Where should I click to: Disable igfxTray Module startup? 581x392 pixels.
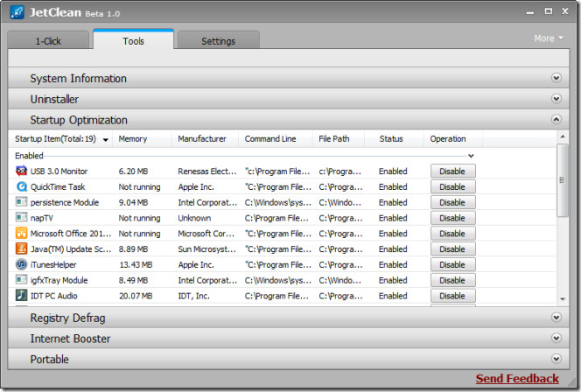[x=452, y=280]
